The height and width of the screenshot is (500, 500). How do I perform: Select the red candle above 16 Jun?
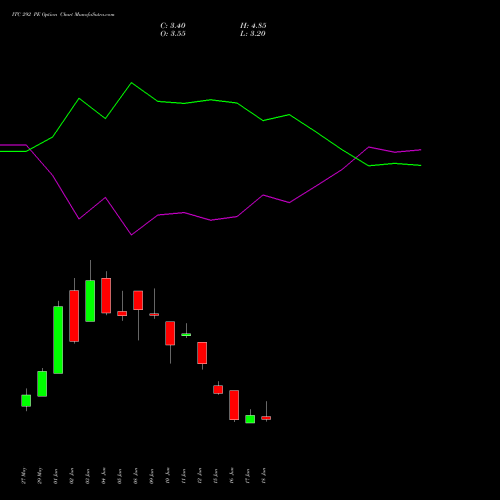click(234, 405)
